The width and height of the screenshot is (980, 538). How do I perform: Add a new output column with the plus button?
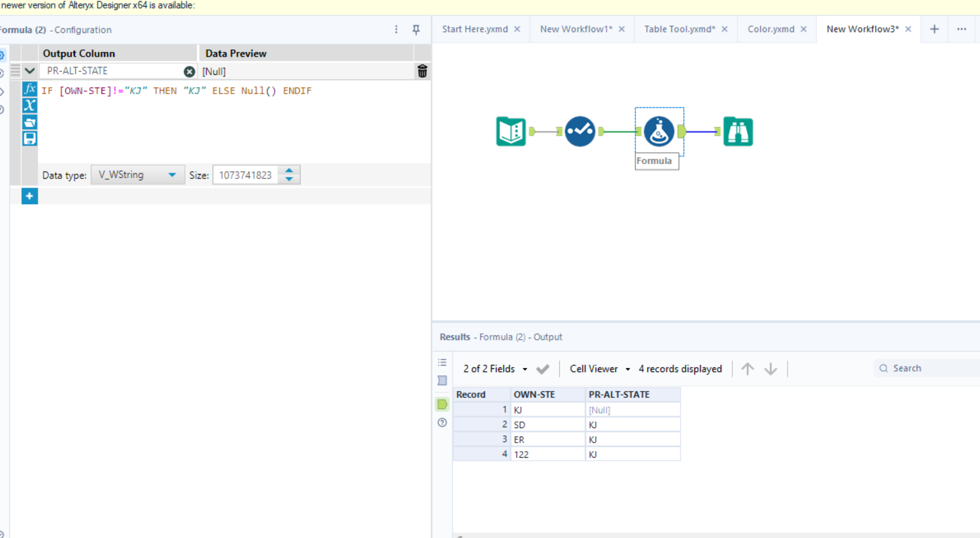(29, 196)
